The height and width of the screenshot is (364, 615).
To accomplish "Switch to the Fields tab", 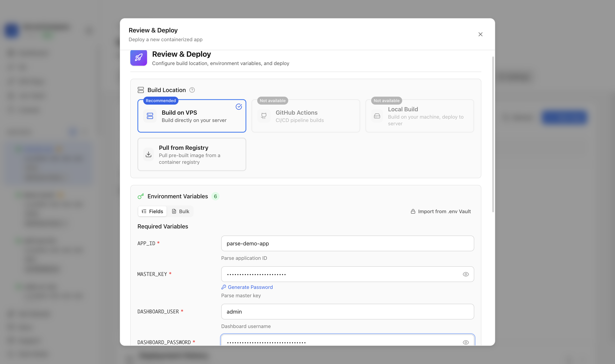I will click(152, 211).
